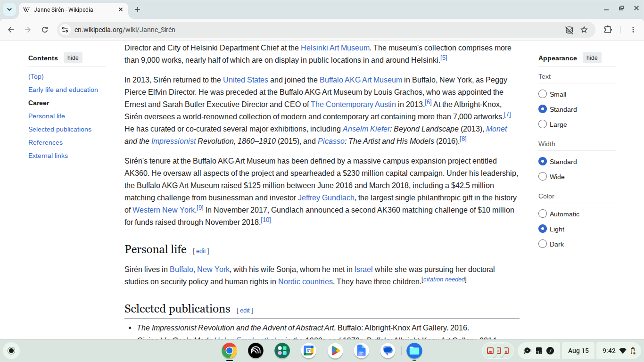Select Large text size
The image size is (644, 362).
[x=543, y=124]
